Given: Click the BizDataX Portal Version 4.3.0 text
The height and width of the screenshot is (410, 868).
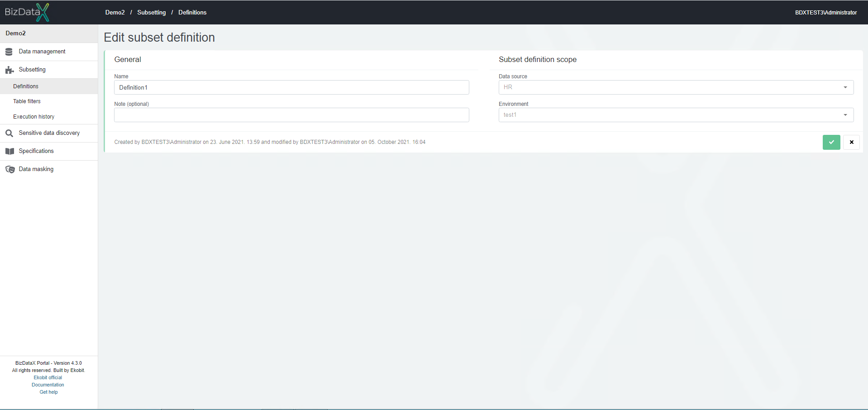Looking at the screenshot, I should click(48, 363).
